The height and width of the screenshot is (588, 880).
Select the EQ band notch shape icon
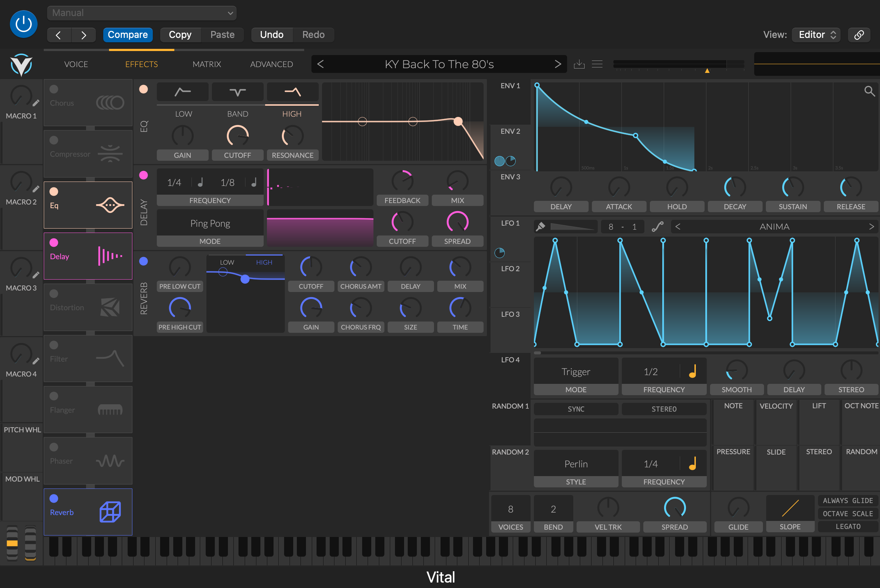(237, 91)
